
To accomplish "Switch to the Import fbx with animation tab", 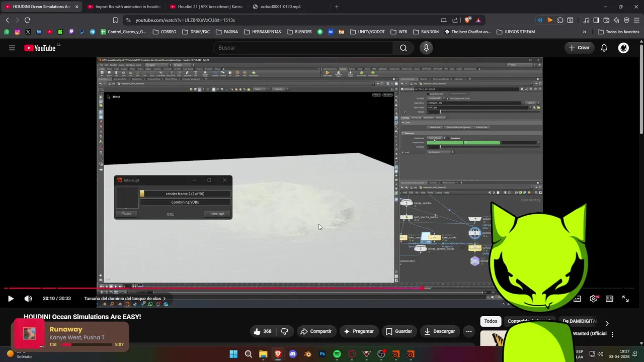I will [123, 7].
